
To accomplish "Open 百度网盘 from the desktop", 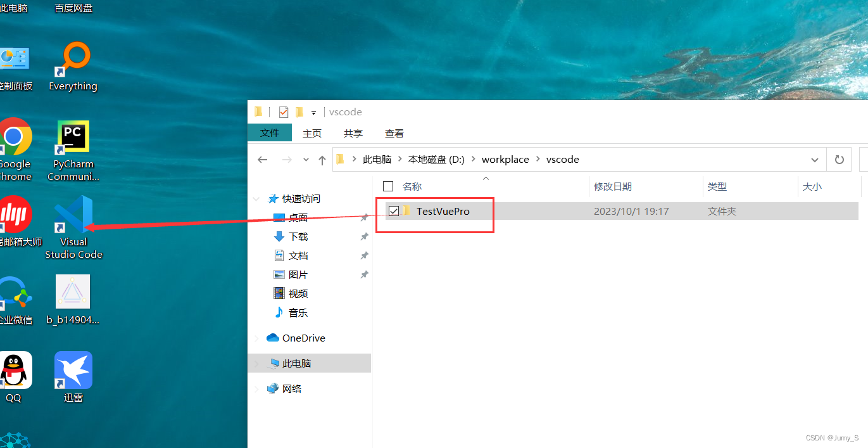I will pos(73,8).
